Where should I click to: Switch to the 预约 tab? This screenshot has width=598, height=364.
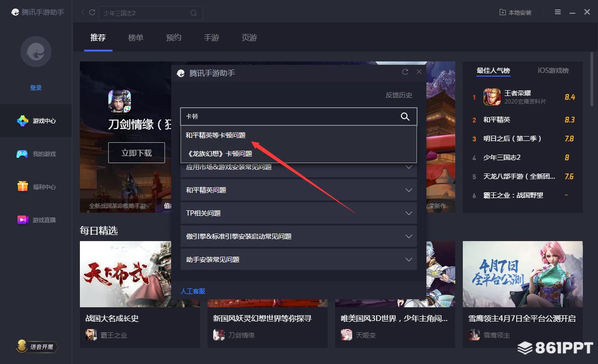pyautogui.click(x=173, y=38)
